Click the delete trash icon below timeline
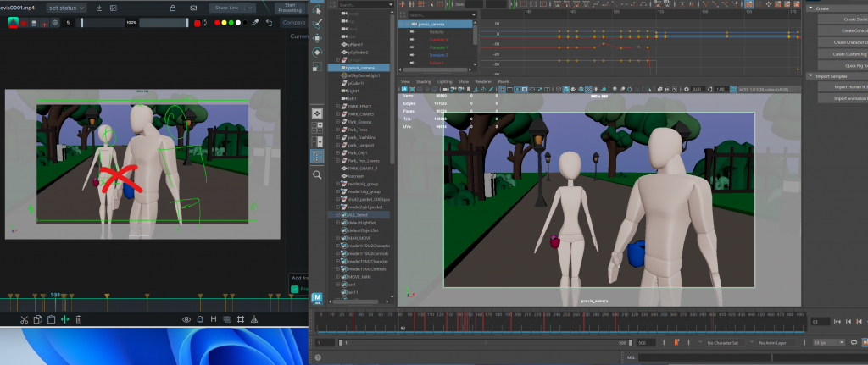This screenshot has height=365, width=868. 79,319
